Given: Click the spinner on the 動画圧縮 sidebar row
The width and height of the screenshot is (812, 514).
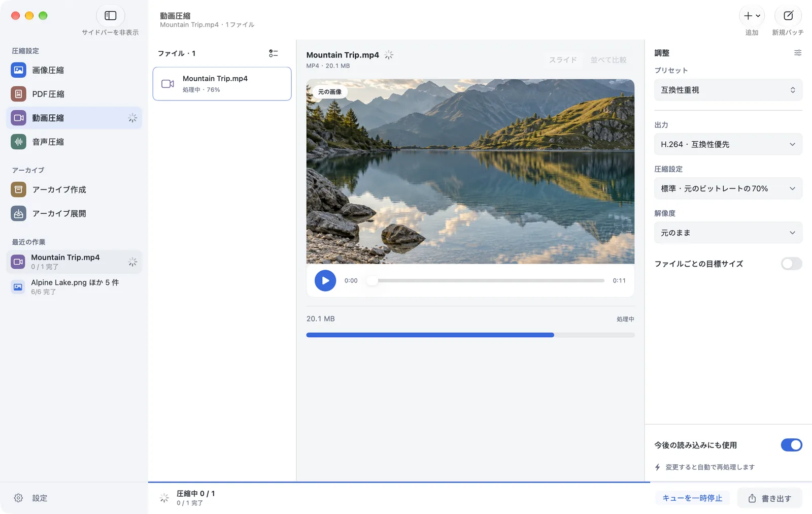Looking at the screenshot, I should pos(132,118).
